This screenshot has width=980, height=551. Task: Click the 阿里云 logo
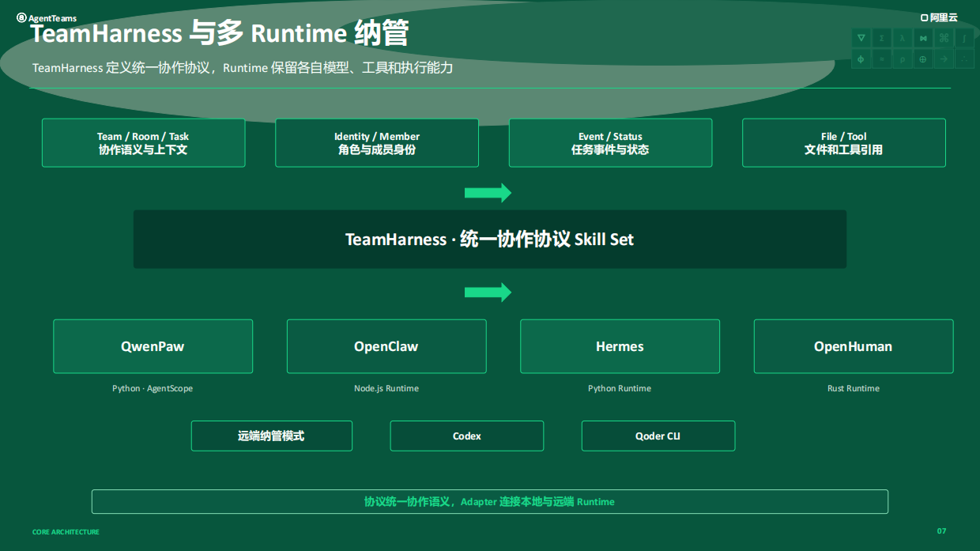[938, 17]
